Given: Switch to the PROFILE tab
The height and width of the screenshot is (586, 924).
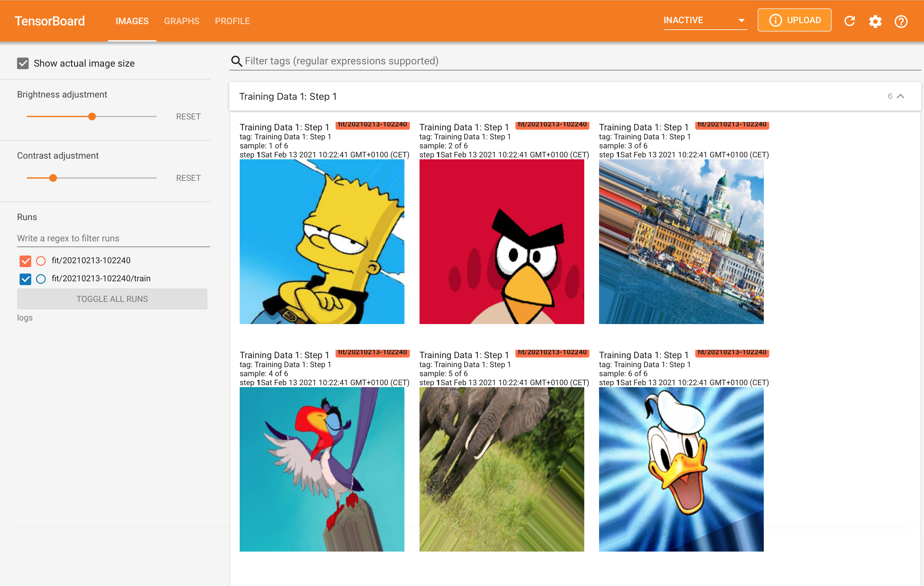Looking at the screenshot, I should [x=232, y=21].
